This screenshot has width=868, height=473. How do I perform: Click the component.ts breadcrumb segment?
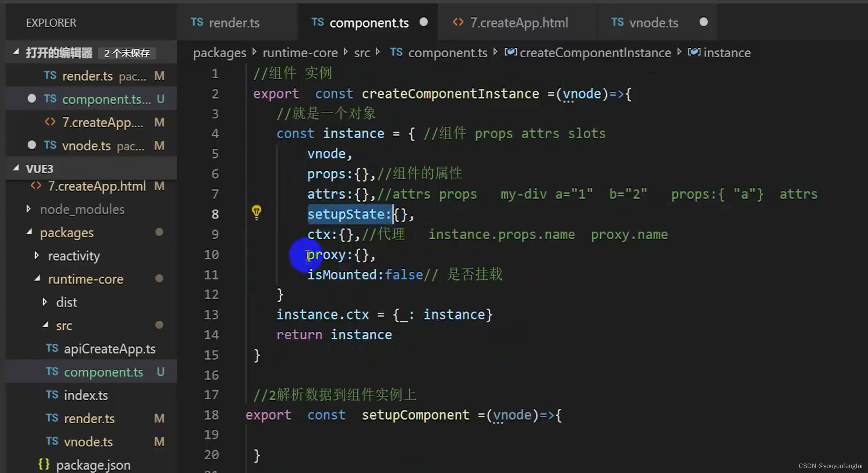448,53
